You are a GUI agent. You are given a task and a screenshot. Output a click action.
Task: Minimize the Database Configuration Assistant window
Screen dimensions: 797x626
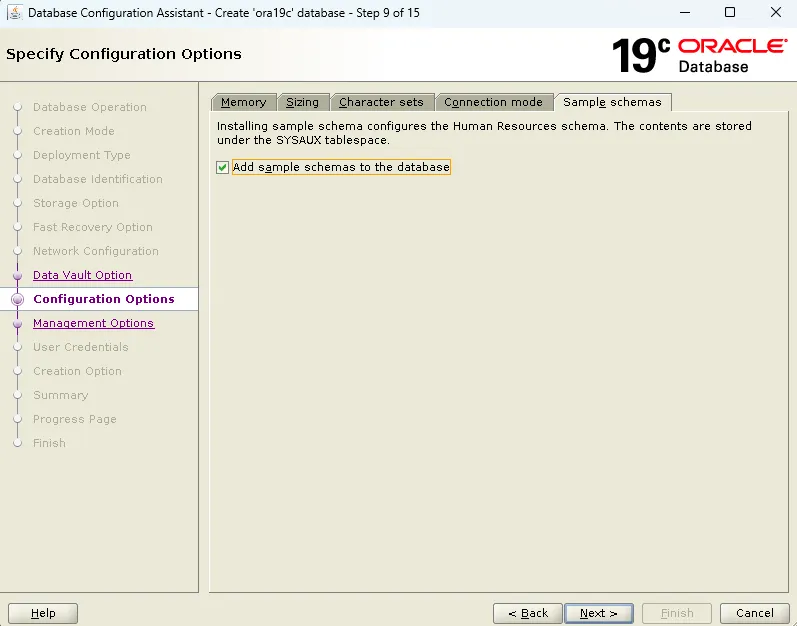(x=685, y=13)
